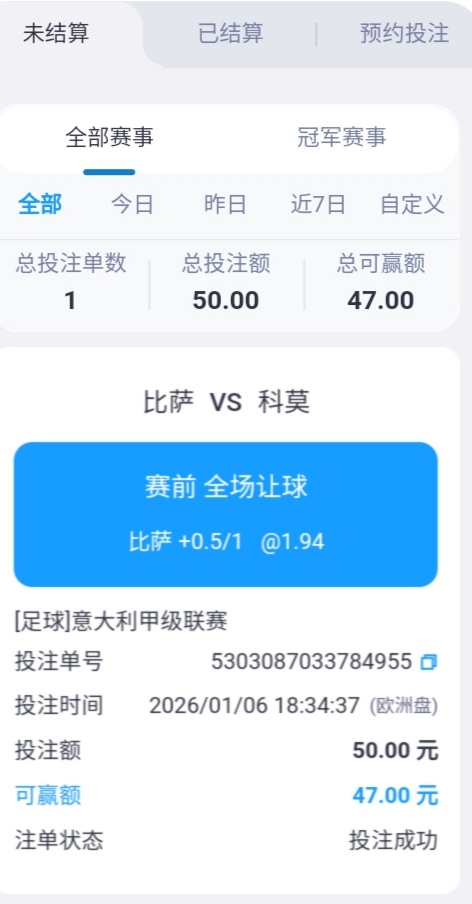472x904 pixels.
Task: Tap the 总可赢额 47.00 summary
Action: pyautogui.click(x=381, y=282)
